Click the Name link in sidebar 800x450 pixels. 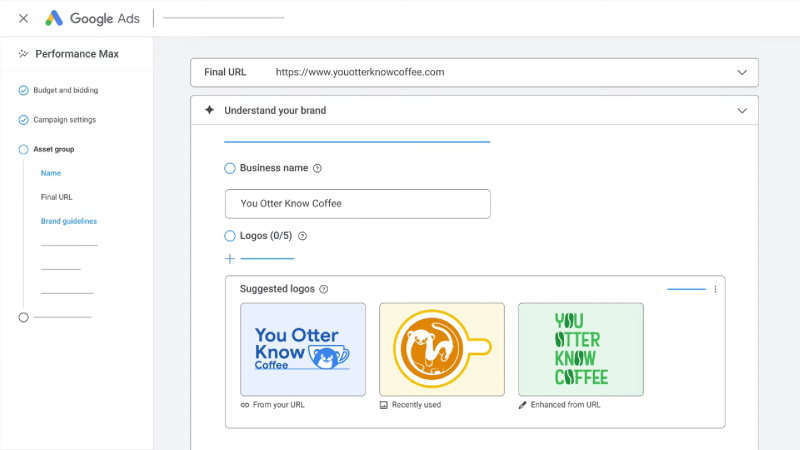(50, 173)
